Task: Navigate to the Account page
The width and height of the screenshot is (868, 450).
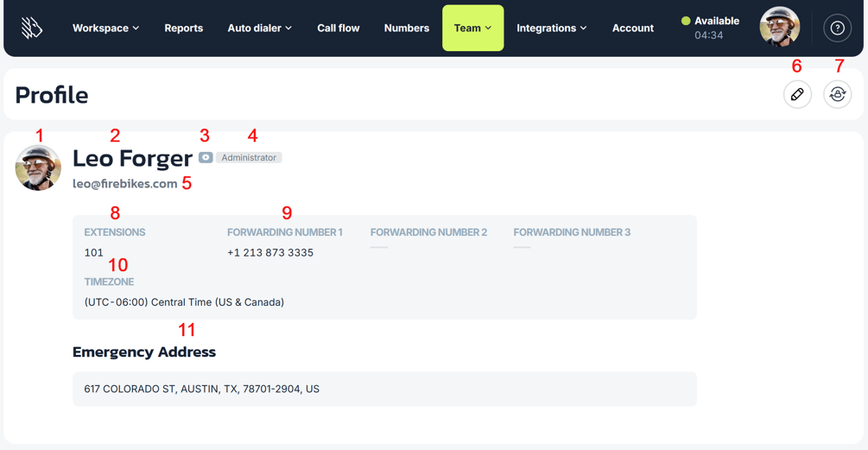Action: click(633, 29)
